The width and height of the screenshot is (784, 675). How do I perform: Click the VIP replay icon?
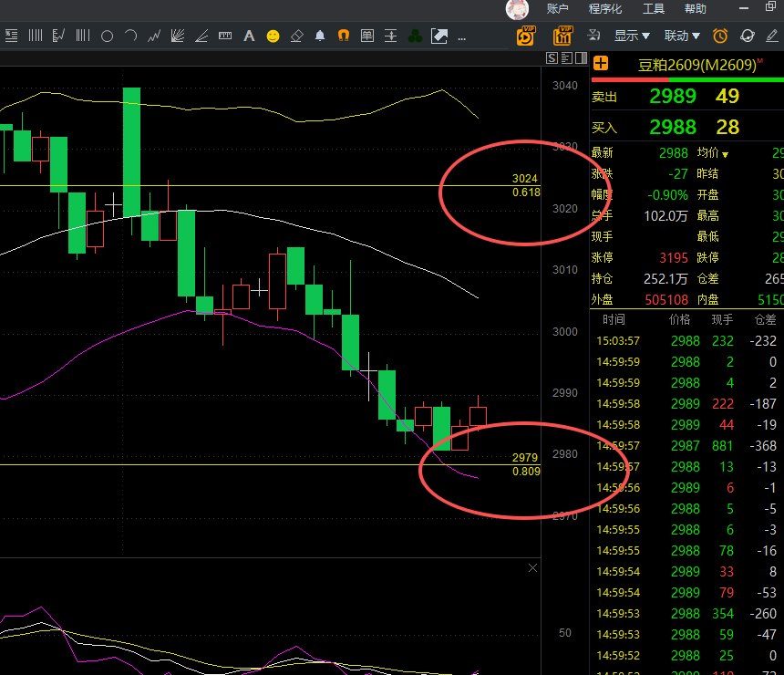[x=526, y=36]
